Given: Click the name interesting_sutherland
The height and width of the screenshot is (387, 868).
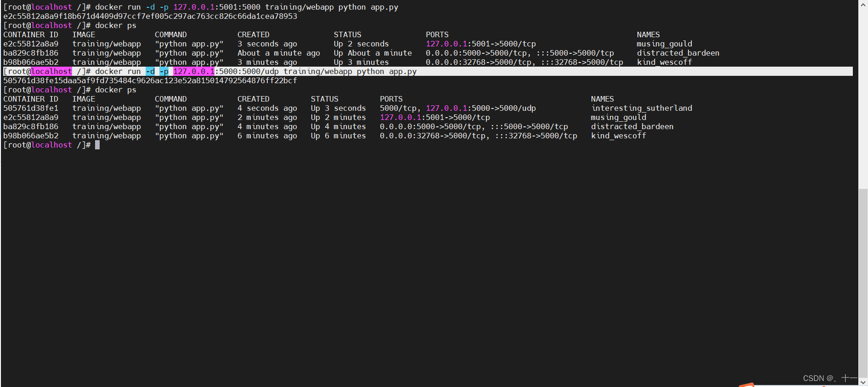Looking at the screenshot, I should [642, 108].
